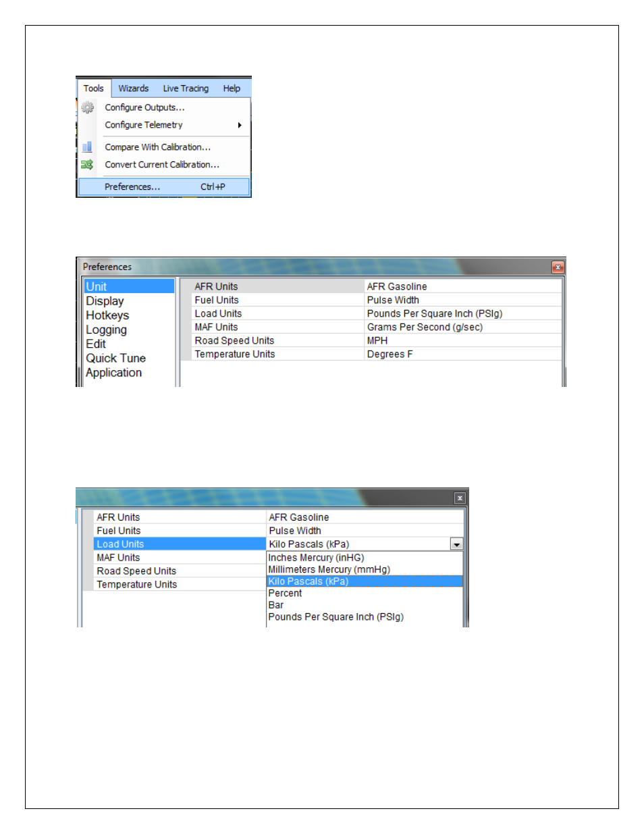Click highlighted Load Units row in lower dialog
The width and height of the screenshot is (644, 834).
pyautogui.click(x=180, y=544)
